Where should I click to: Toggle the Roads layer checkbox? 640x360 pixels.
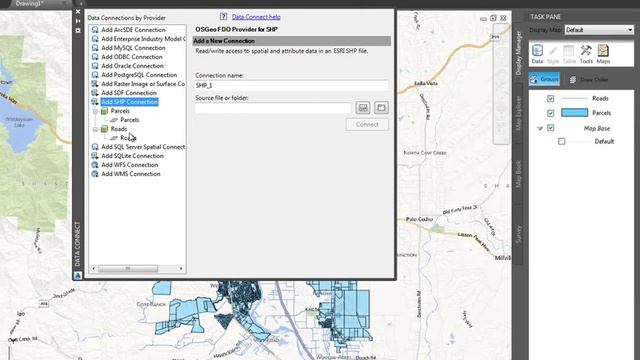tap(550, 98)
